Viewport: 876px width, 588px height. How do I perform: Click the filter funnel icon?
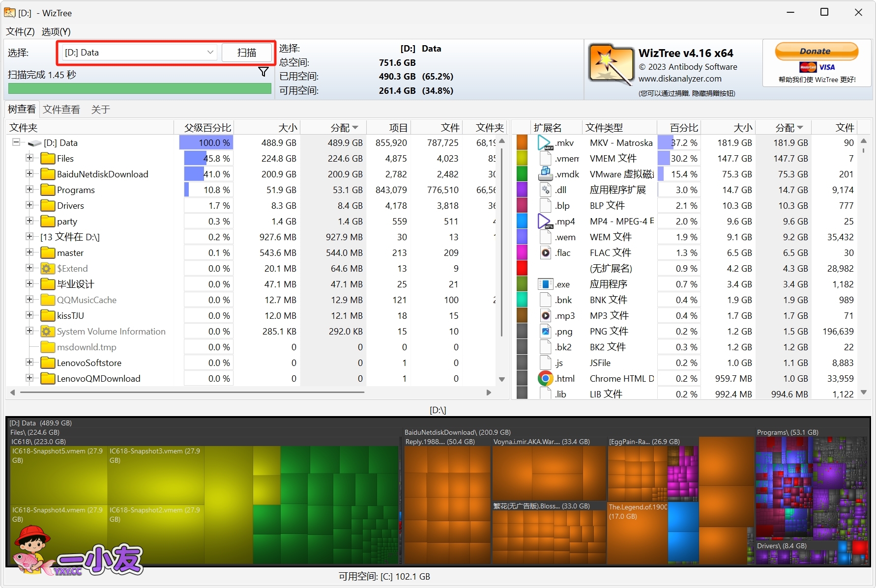pyautogui.click(x=263, y=72)
